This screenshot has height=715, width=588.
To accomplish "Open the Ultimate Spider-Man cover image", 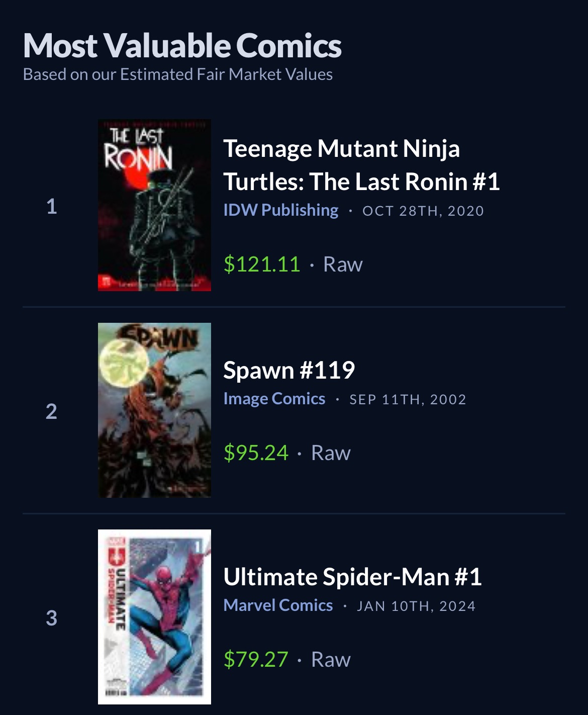I will [154, 616].
